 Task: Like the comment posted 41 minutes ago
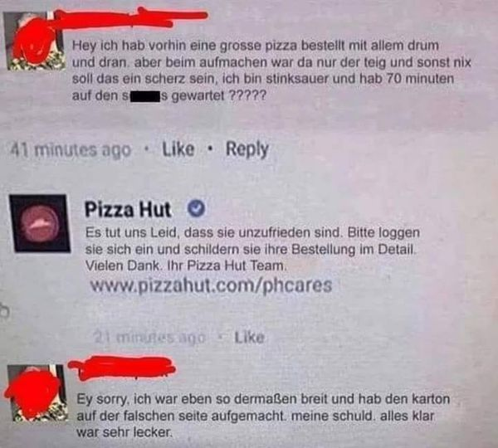(x=178, y=149)
